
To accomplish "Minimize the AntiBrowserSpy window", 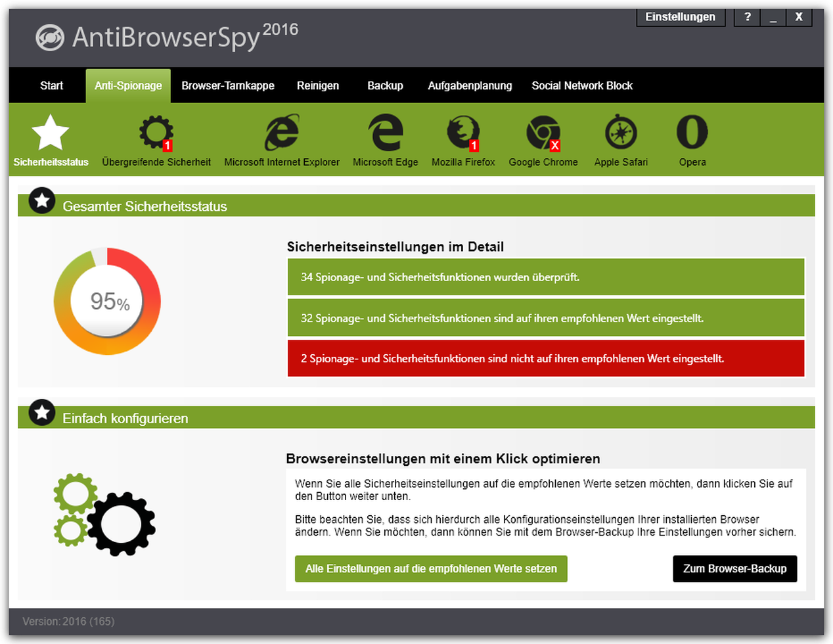I will [x=773, y=17].
